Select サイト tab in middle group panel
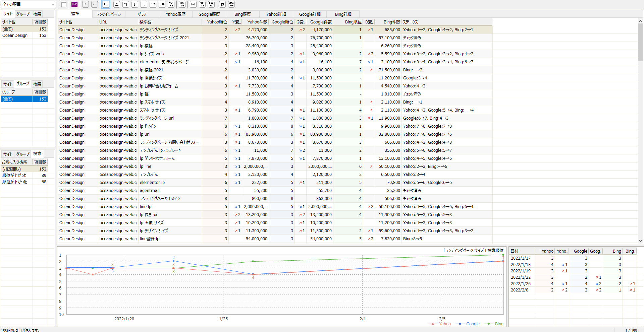Viewport: 644px width, 332px height. pos(8,84)
